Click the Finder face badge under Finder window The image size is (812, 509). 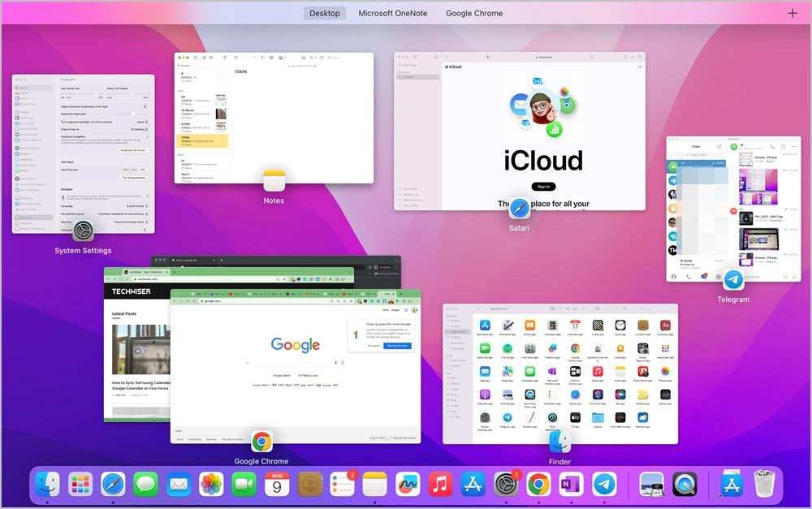coord(559,442)
